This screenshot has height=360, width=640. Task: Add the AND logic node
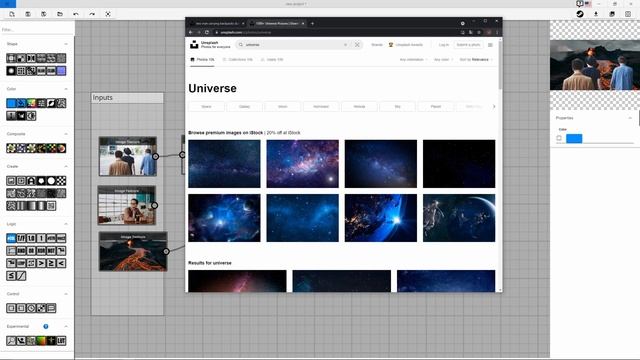pyautogui.click(x=21, y=251)
